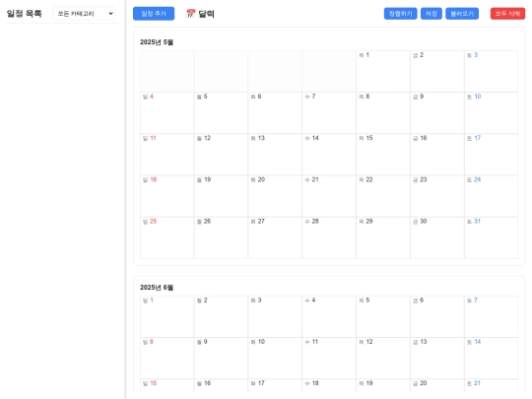Select June date cell 토 14
532x399 pixels.
pos(491,359)
